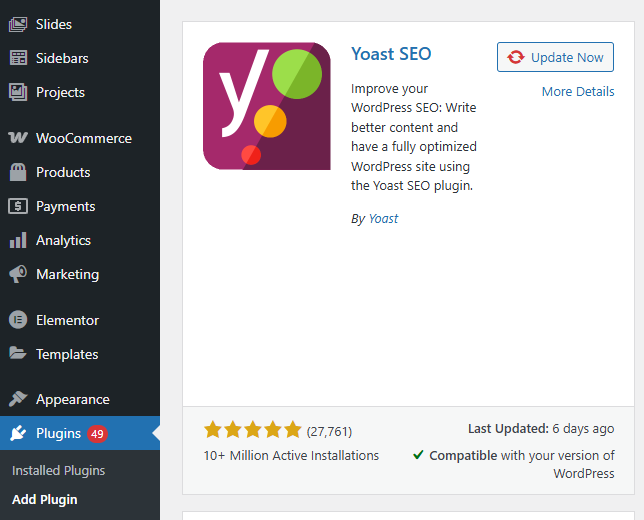Click the Elementor circle icon
This screenshot has height=520, width=644.
coord(18,320)
